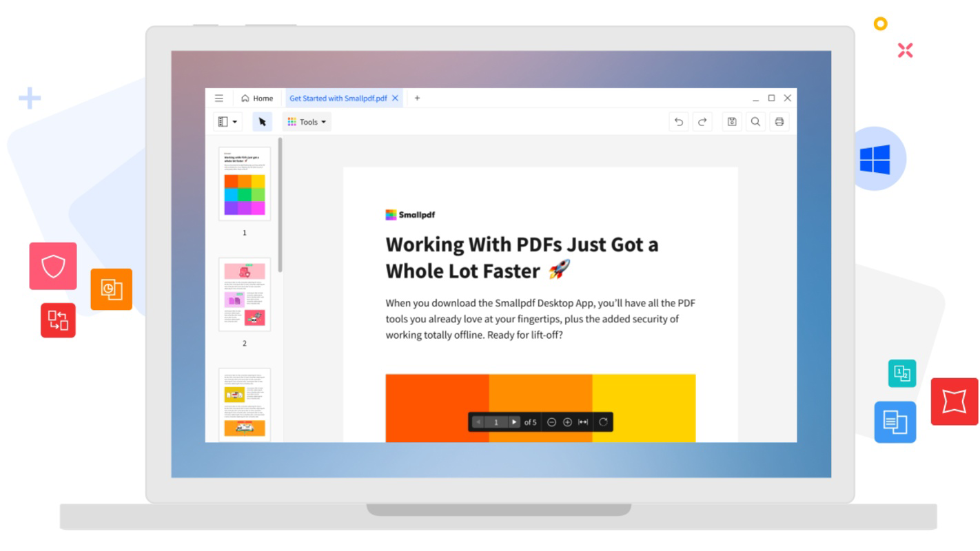
Task: Open the search function
Action: click(755, 121)
